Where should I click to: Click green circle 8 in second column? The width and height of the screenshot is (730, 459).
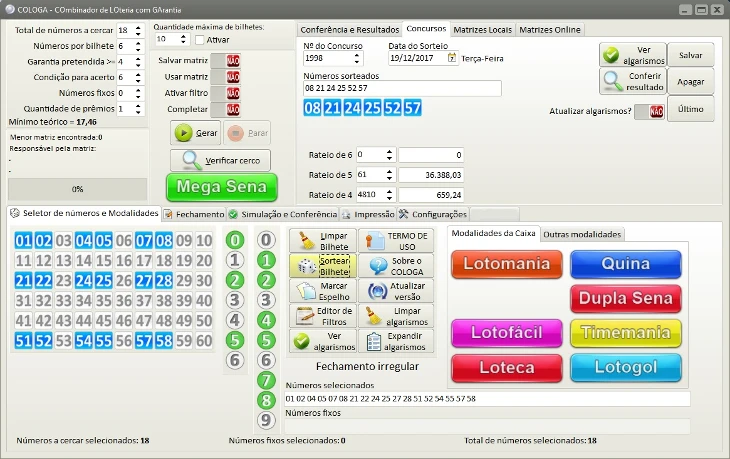(x=266, y=400)
